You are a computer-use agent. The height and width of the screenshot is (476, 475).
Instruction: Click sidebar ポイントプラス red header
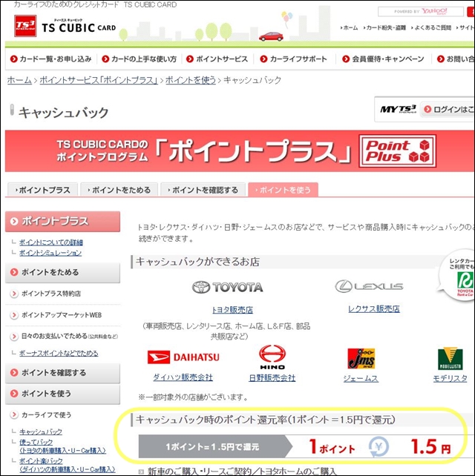point(62,221)
